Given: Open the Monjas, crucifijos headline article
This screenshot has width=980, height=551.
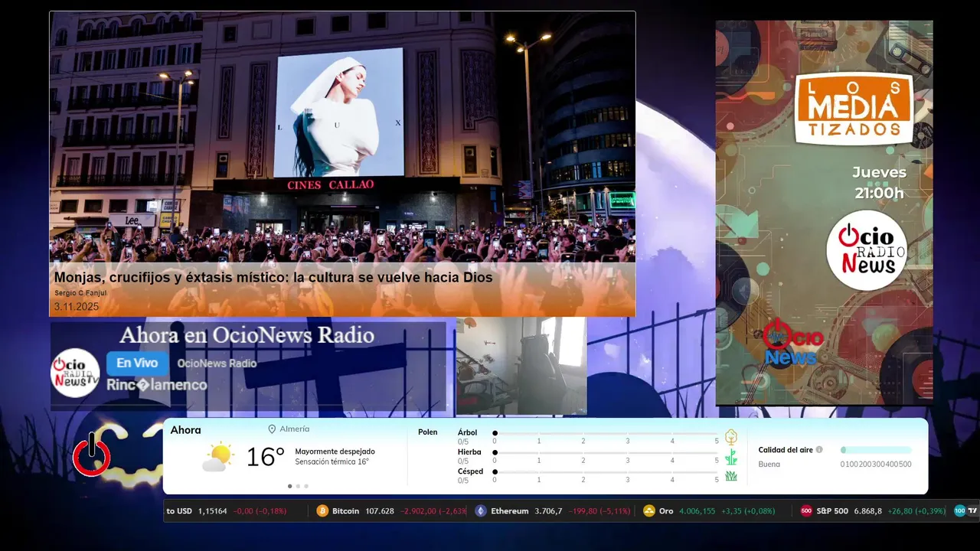Looking at the screenshot, I should [273, 277].
